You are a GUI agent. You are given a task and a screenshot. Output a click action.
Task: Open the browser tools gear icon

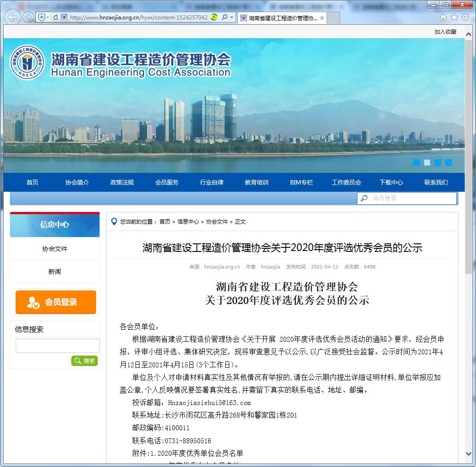click(465, 18)
